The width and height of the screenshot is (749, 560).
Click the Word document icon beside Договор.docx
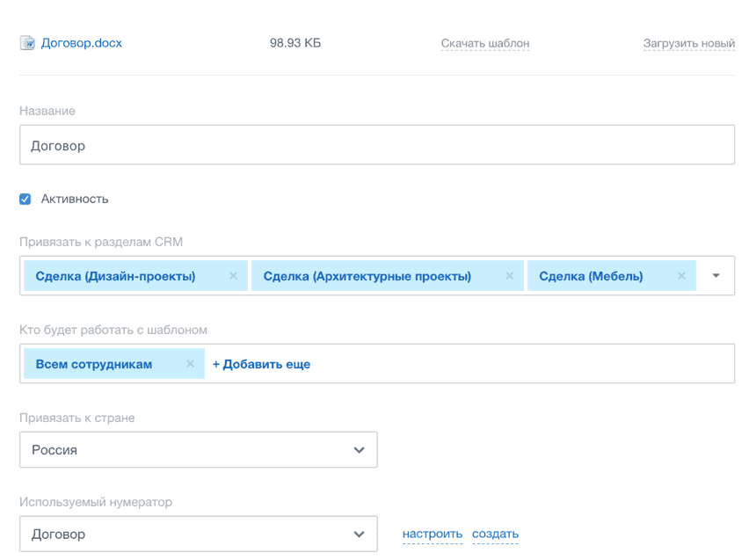(x=27, y=43)
